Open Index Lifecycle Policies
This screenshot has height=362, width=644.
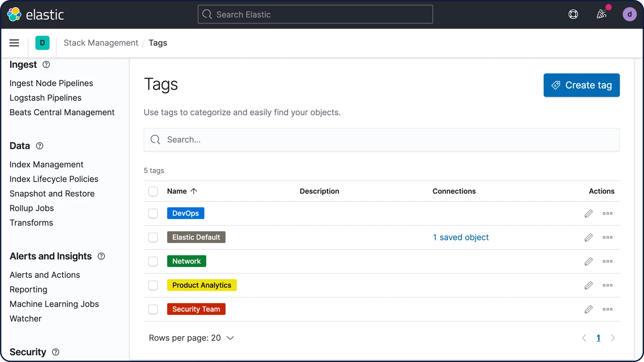pos(54,179)
